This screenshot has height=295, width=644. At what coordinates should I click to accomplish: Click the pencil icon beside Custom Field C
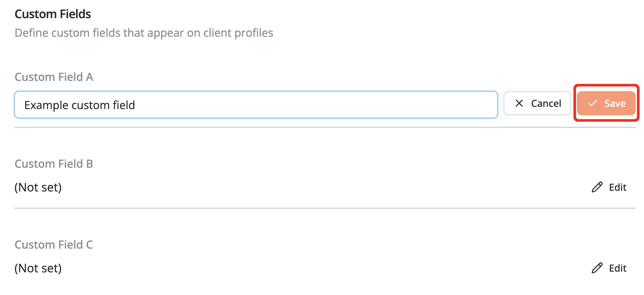click(597, 268)
